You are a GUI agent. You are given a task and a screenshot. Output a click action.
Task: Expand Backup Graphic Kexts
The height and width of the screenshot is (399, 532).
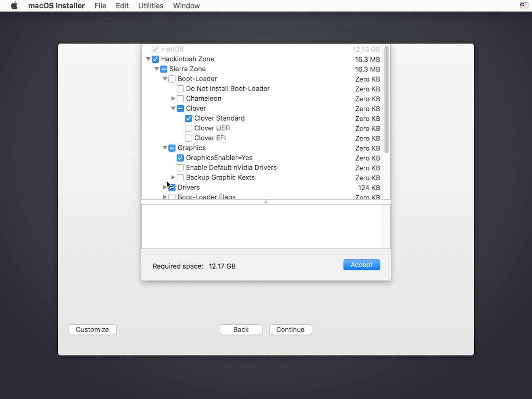pos(173,177)
